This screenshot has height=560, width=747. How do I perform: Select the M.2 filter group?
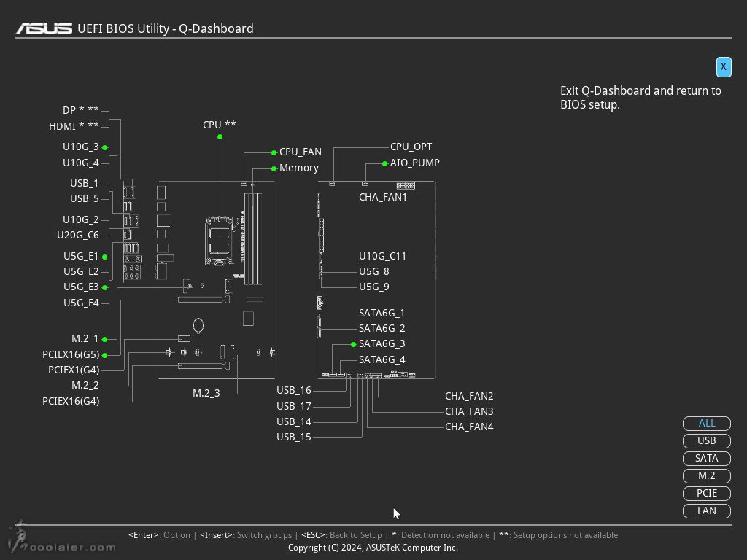click(706, 475)
